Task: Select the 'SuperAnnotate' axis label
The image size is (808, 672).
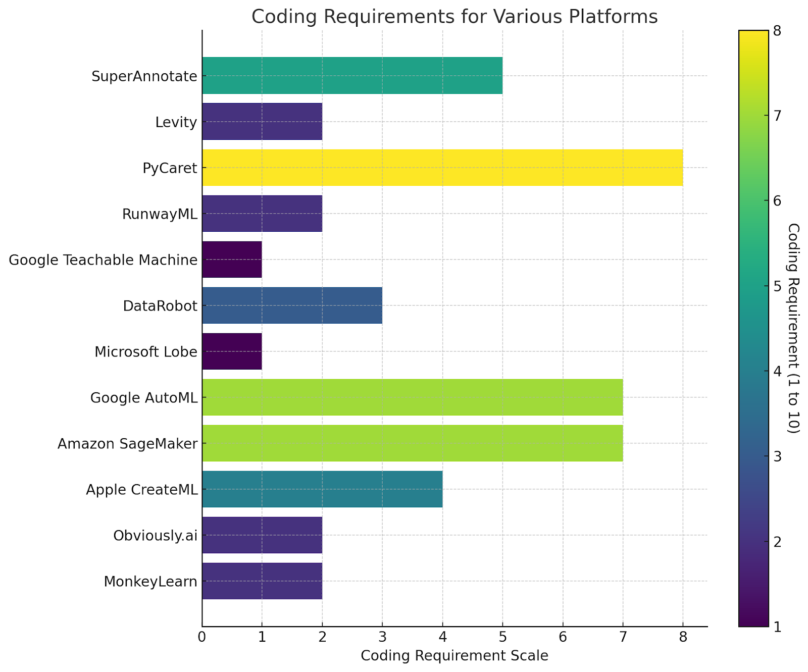Action: coord(144,76)
